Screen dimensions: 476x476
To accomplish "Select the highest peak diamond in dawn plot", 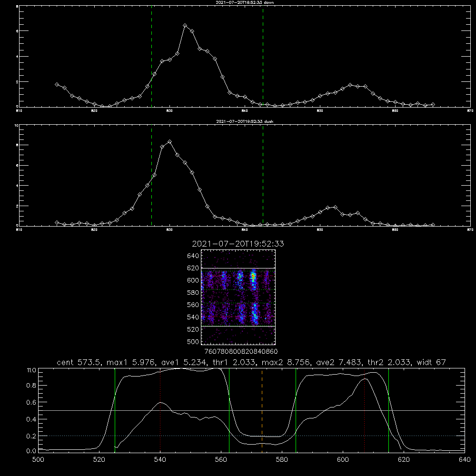I will pyautogui.click(x=185, y=26).
